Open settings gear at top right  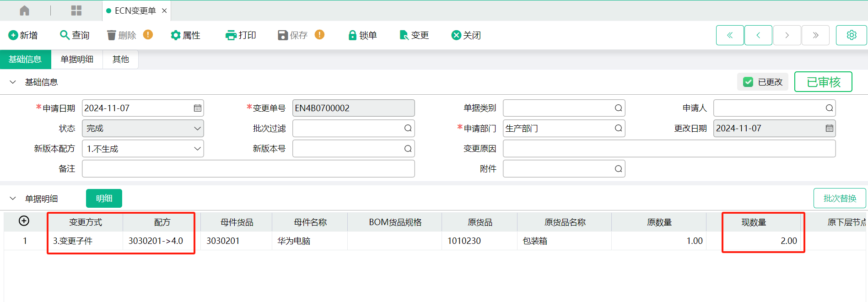[x=851, y=35]
